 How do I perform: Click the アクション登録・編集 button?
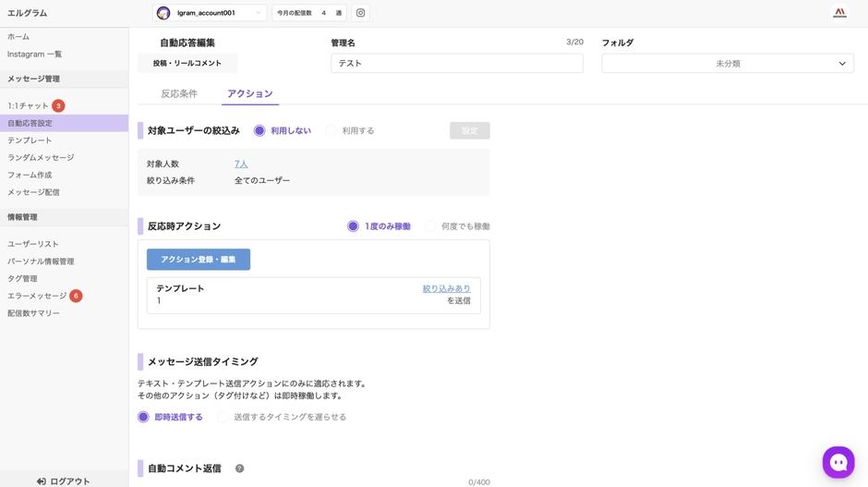pos(199,260)
